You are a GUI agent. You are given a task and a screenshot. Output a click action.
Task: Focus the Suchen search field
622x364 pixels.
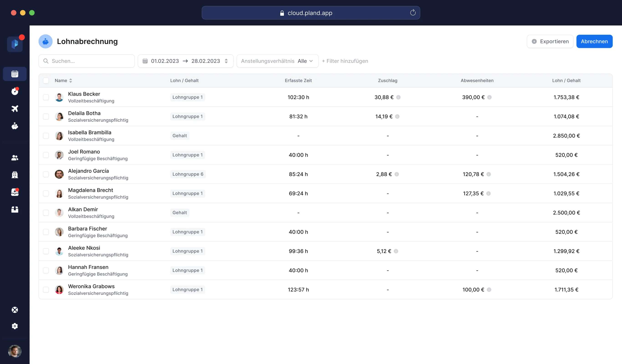tap(87, 61)
